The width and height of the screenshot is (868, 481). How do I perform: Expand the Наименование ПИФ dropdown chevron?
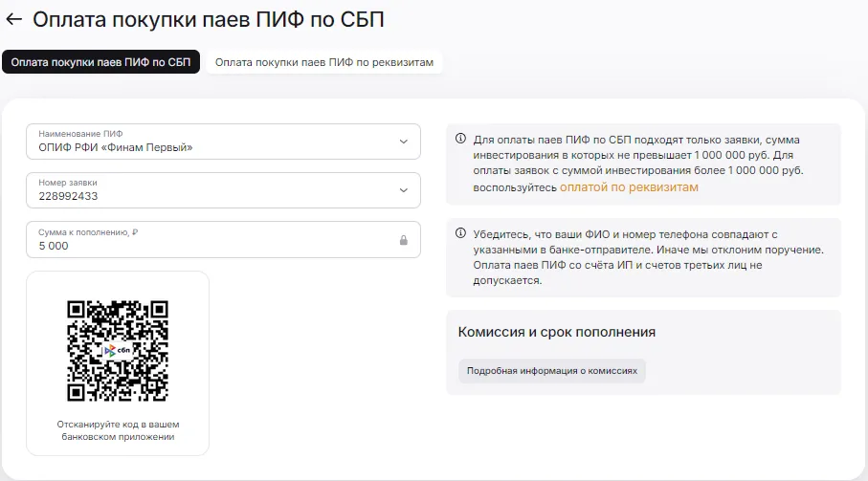click(x=404, y=142)
